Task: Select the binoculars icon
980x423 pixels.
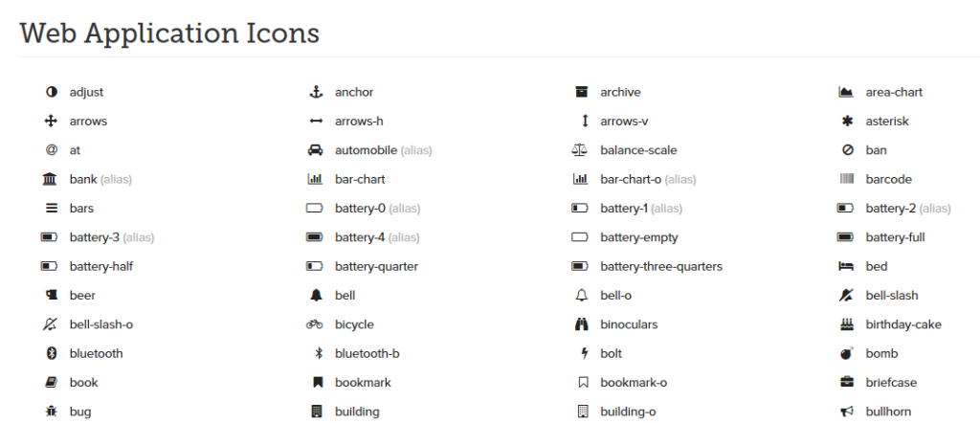Action: pos(580,324)
